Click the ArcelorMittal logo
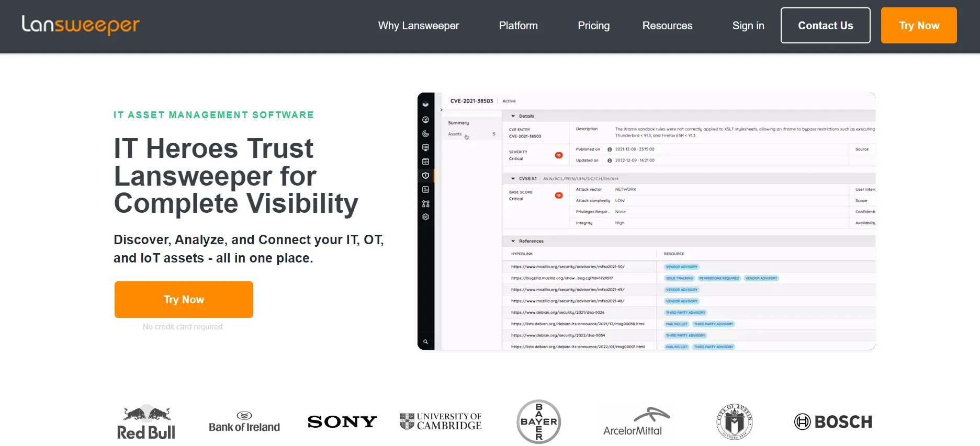Viewport: 980px width, 446px height. (x=636, y=422)
